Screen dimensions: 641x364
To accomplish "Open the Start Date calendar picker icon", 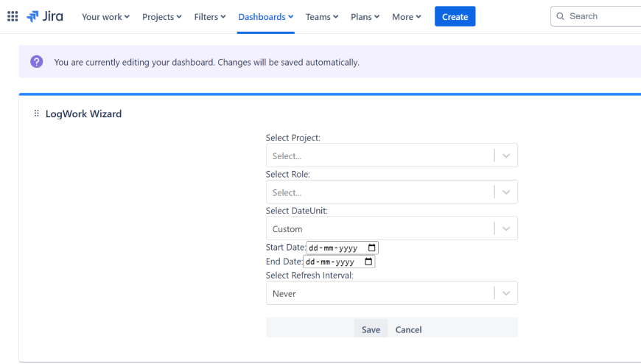I will pos(371,248).
